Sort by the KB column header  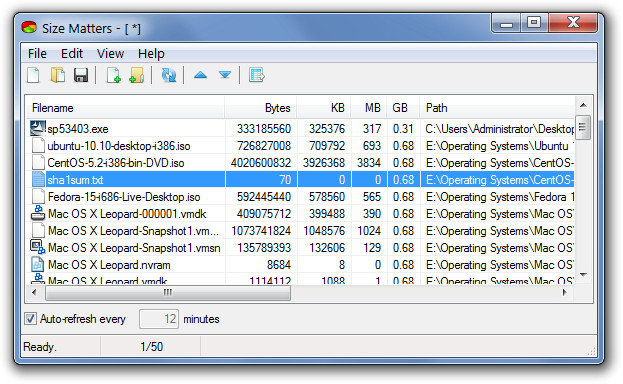coord(323,108)
